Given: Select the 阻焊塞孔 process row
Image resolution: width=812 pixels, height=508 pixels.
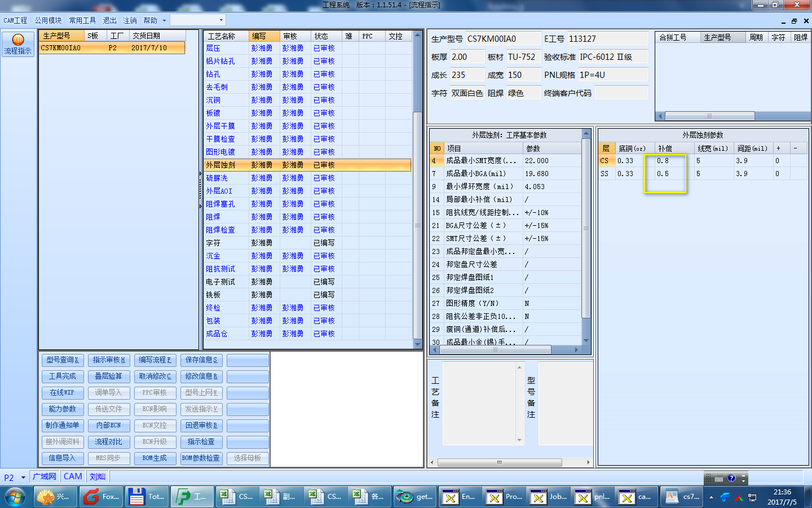Looking at the screenshot, I should click(308, 204).
